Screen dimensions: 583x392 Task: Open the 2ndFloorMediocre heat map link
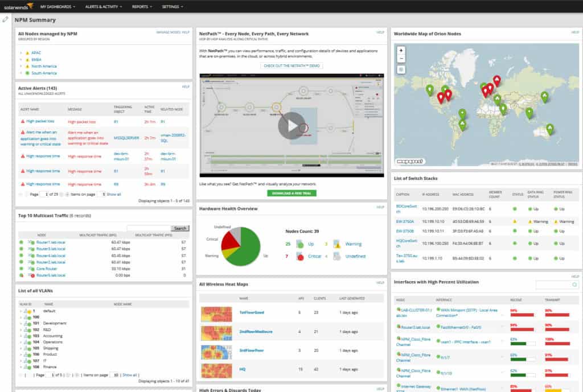click(256, 332)
